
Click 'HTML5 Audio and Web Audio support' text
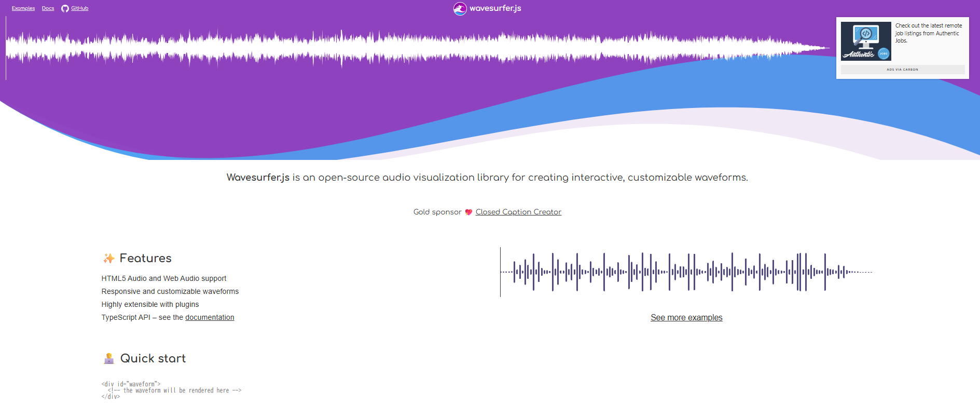click(x=164, y=278)
